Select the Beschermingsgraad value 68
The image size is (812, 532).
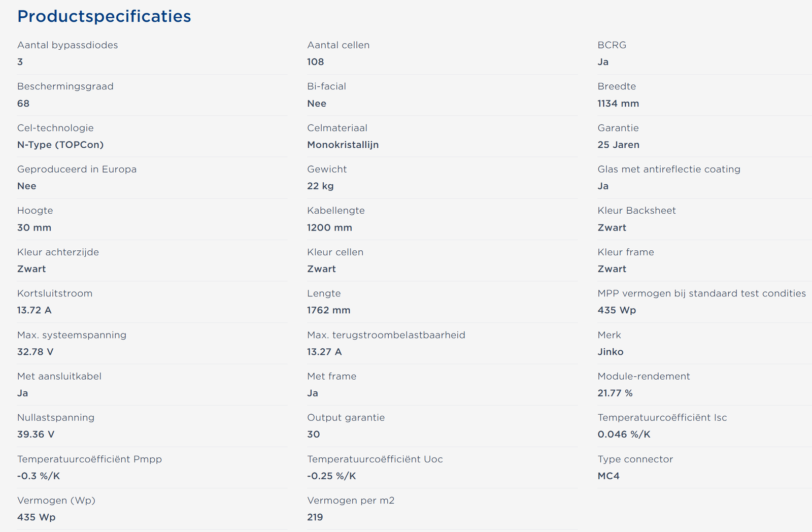[23, 104]
